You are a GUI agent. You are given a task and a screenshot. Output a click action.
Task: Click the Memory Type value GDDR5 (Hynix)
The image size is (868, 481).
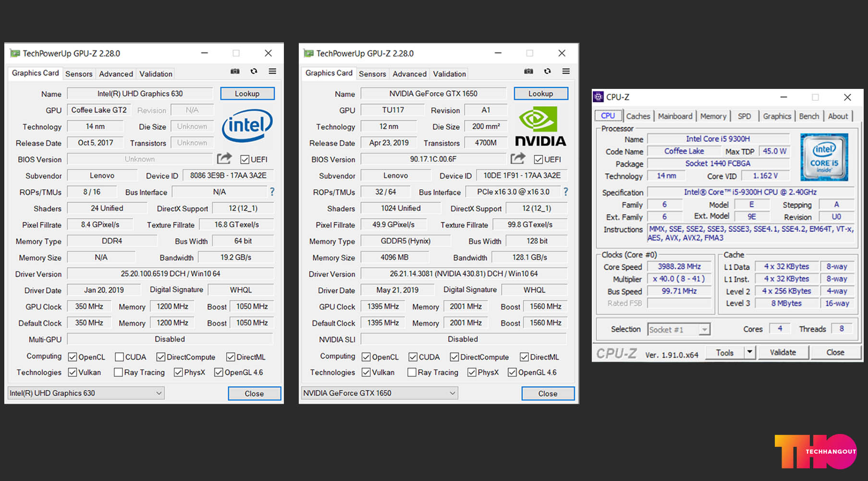(x=406, y=241)
